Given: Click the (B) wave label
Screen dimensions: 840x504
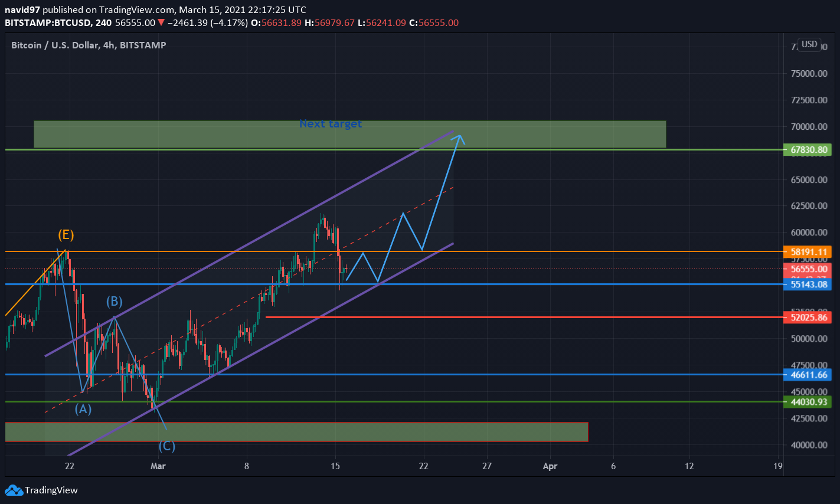Looking at the screenshot, I should point(115,302).
